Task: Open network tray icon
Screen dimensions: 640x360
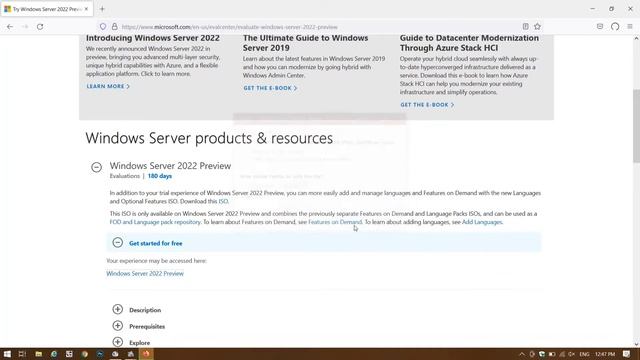Action: click(x=562, y=354)
